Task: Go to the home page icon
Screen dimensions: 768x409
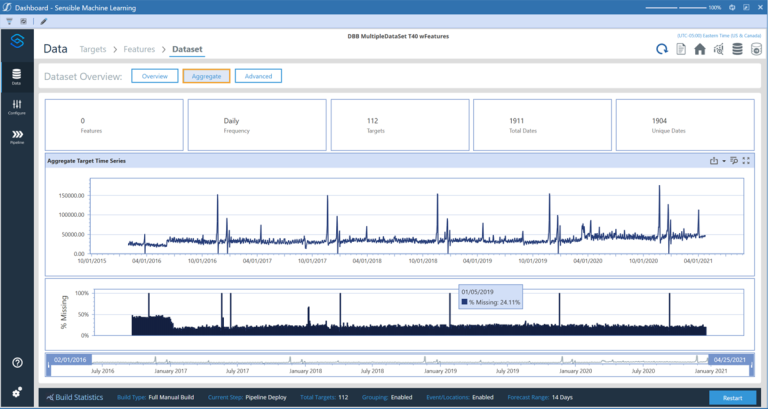Action: [x=700, y=49]
